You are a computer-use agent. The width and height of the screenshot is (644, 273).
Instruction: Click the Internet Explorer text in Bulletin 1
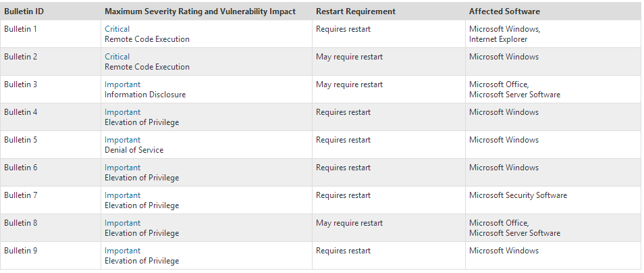(499, 39)
